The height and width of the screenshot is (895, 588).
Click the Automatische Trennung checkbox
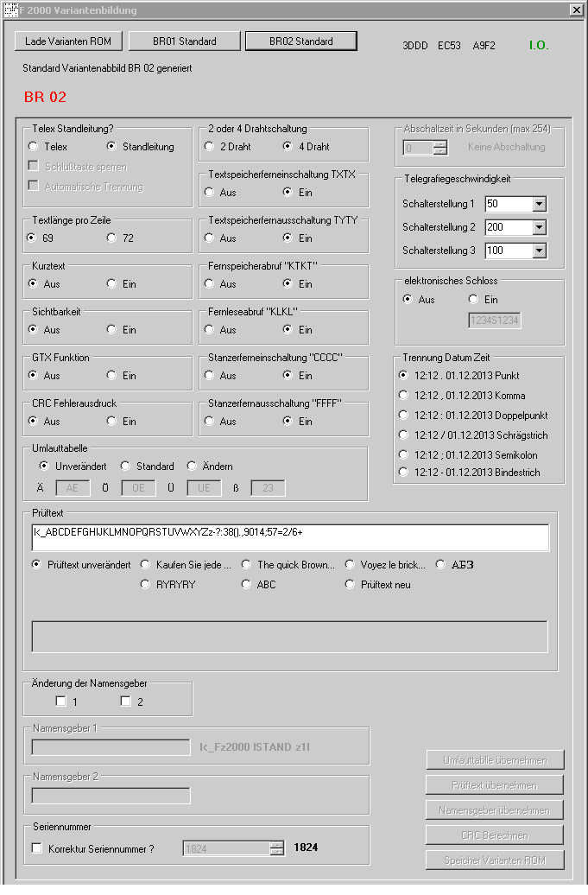tap(34, 186)
